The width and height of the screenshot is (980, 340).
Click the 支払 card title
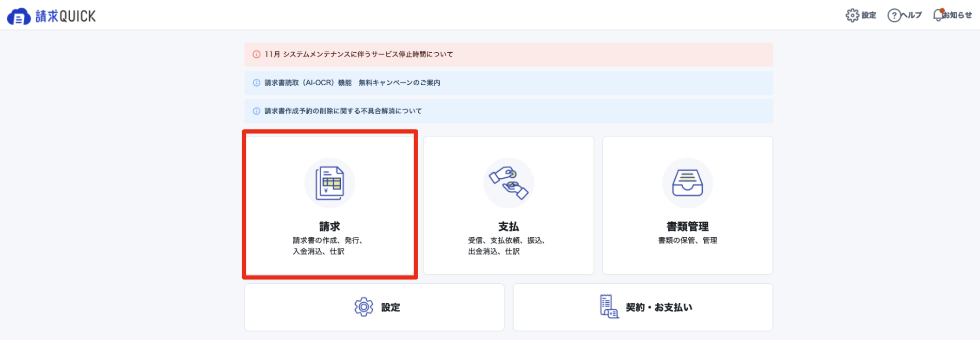[509, 226]
